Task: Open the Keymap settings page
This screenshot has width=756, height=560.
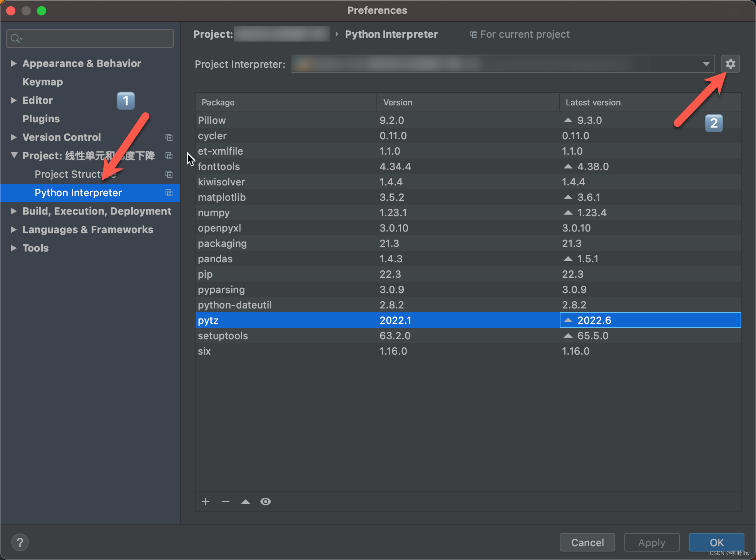Action: click(x=43, y=82)
